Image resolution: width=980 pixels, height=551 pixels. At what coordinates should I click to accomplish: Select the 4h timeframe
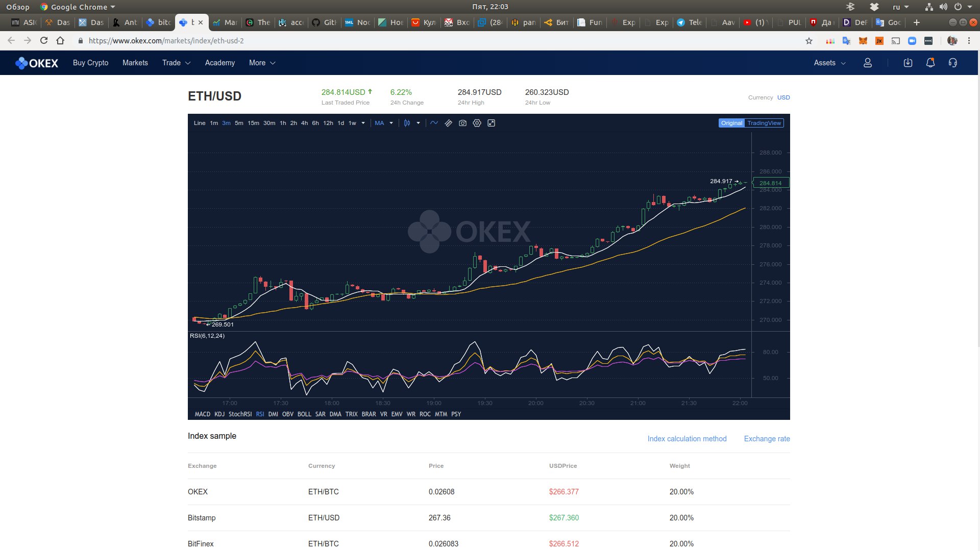coord(304,123)
